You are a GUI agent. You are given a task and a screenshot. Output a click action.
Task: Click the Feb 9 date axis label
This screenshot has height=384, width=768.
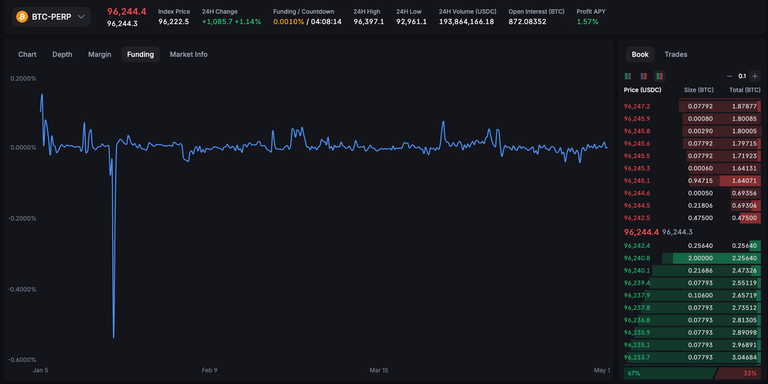click(x=210, y=370)
